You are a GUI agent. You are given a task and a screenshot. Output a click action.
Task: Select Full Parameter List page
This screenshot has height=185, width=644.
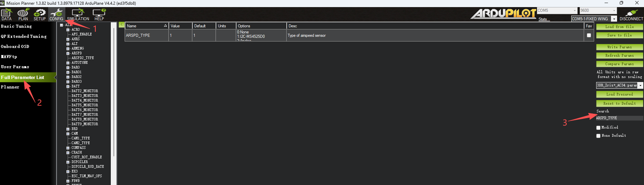click(28, 77)
